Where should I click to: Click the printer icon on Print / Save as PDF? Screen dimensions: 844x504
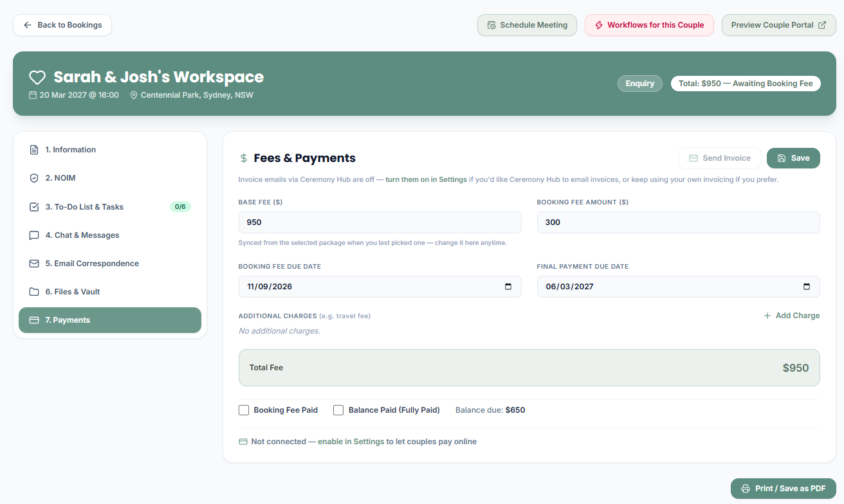(x=746, y=489)
